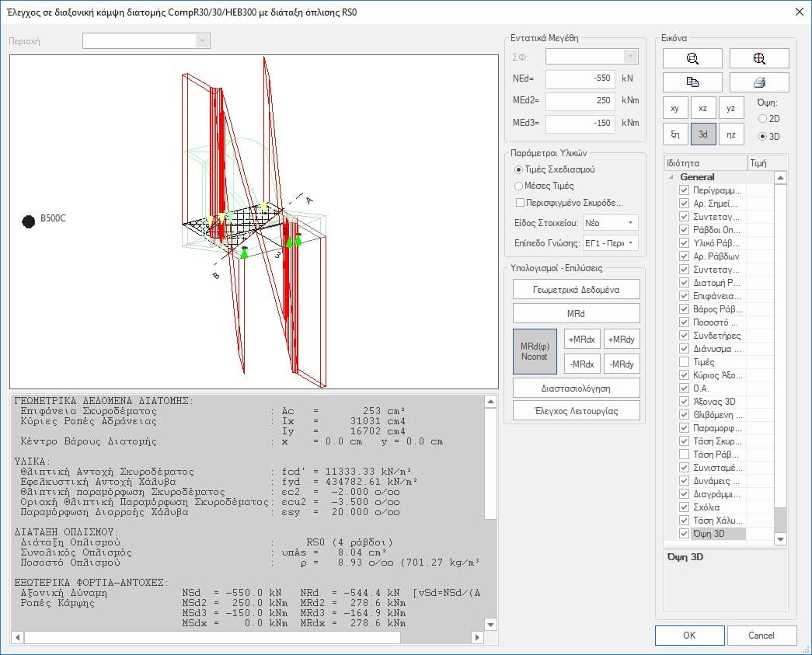Switch to the yz plane view
812x655 pixels.
(x=730, y=109)
